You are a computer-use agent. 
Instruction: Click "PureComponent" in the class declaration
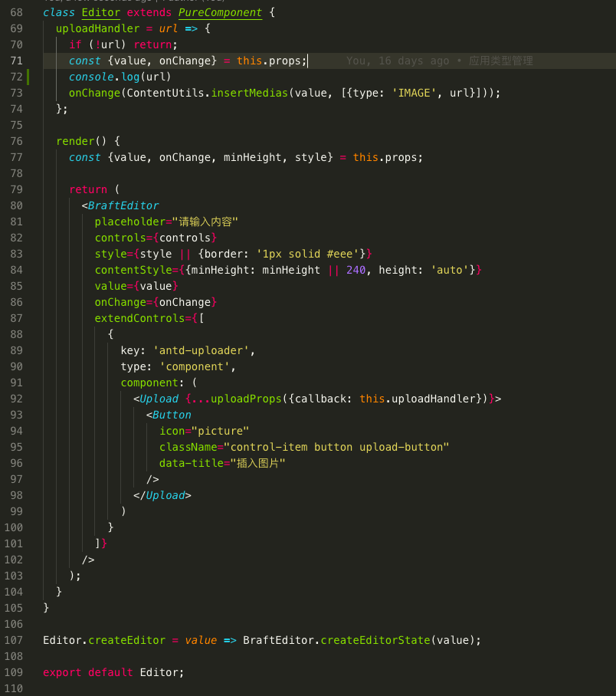tap(220, 12)
